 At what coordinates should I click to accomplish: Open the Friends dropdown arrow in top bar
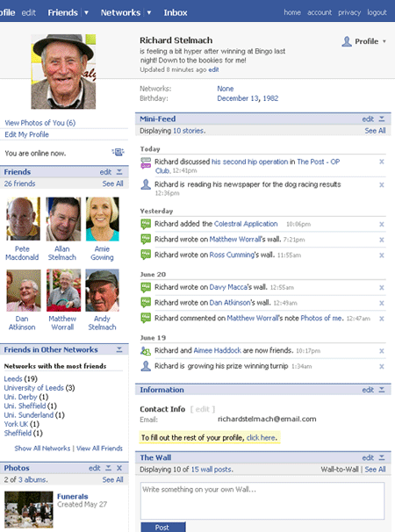[x=86, y=12]
